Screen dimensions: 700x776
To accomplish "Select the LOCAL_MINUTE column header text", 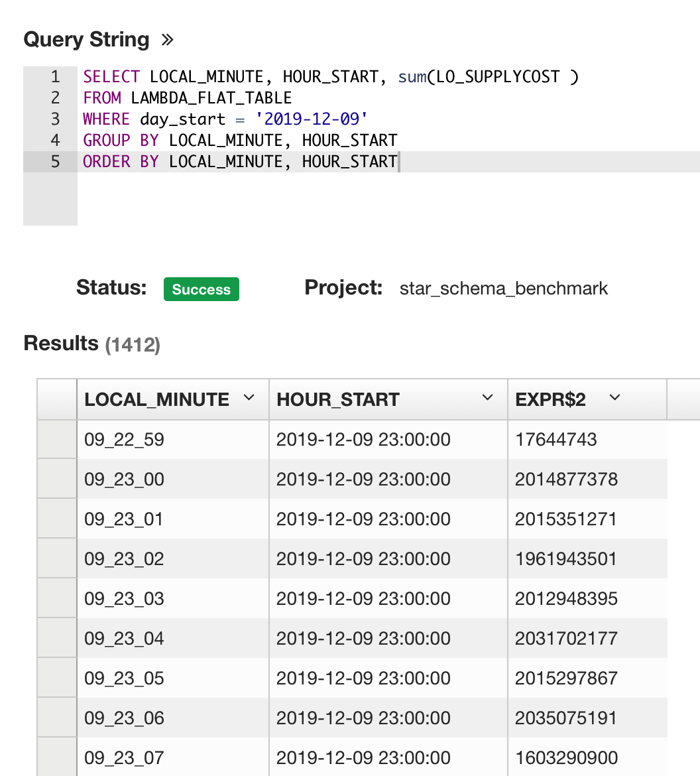I will point(156,399).
